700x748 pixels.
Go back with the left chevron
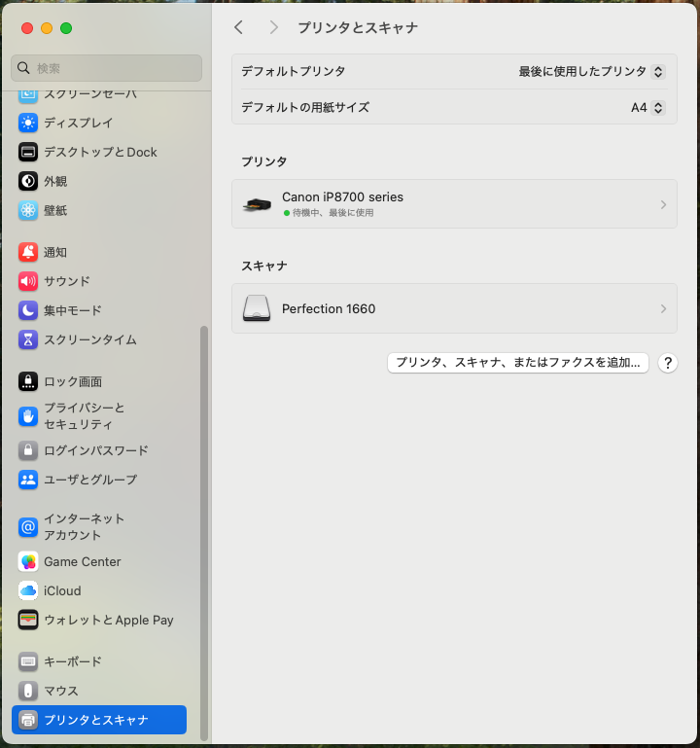point(239,27)
